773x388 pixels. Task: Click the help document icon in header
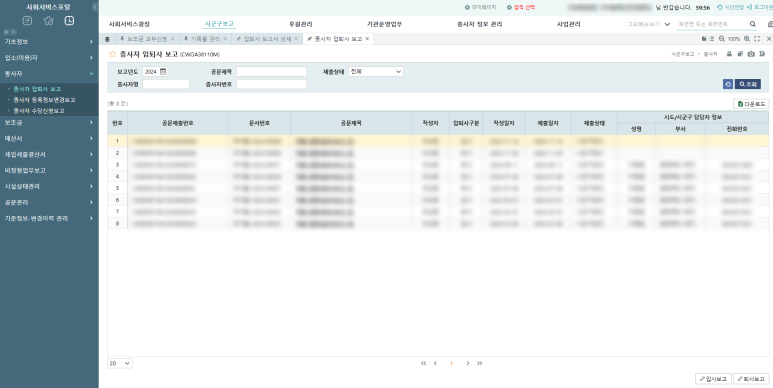(762, 54)
